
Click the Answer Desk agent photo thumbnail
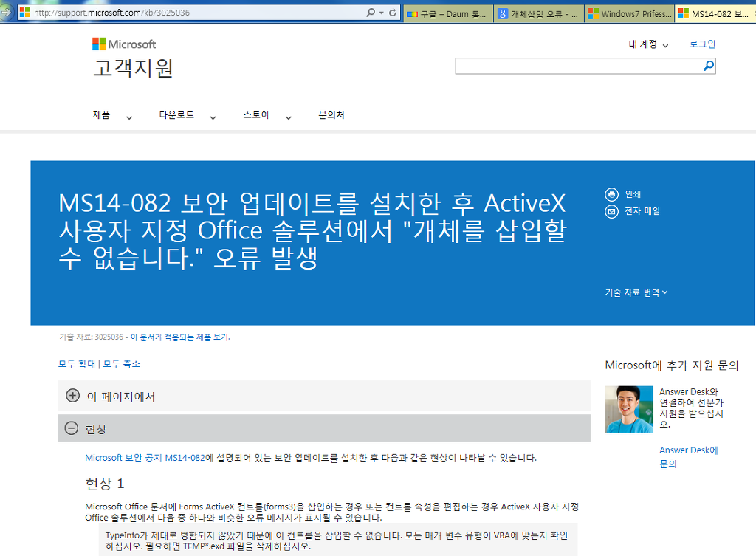pos(628,409)
